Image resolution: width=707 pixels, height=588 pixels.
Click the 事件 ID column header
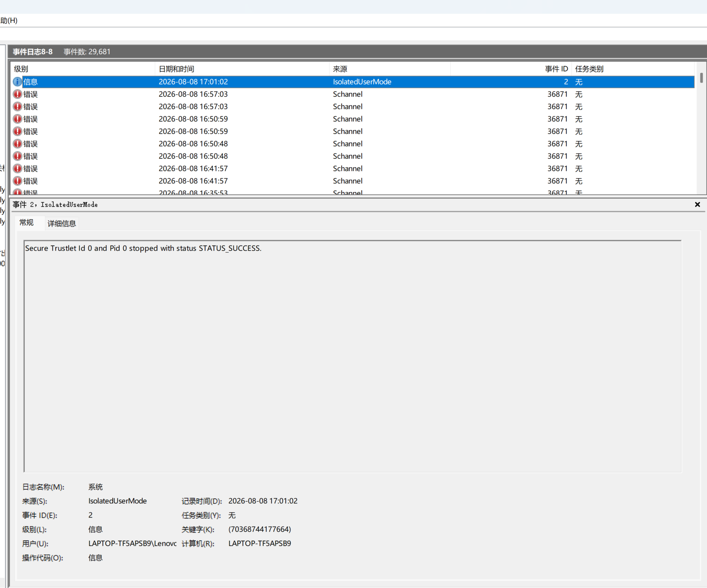[511, 69]
